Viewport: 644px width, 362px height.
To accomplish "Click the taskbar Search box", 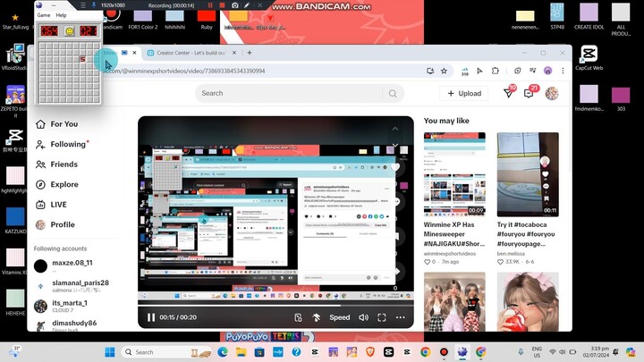I will coord(166,352).
